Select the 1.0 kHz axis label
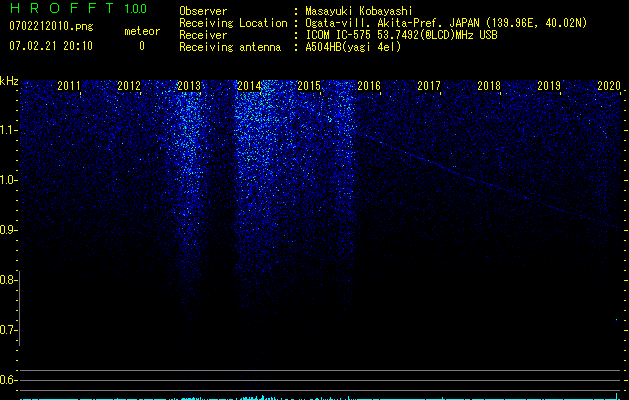 (x=8, y=180)
